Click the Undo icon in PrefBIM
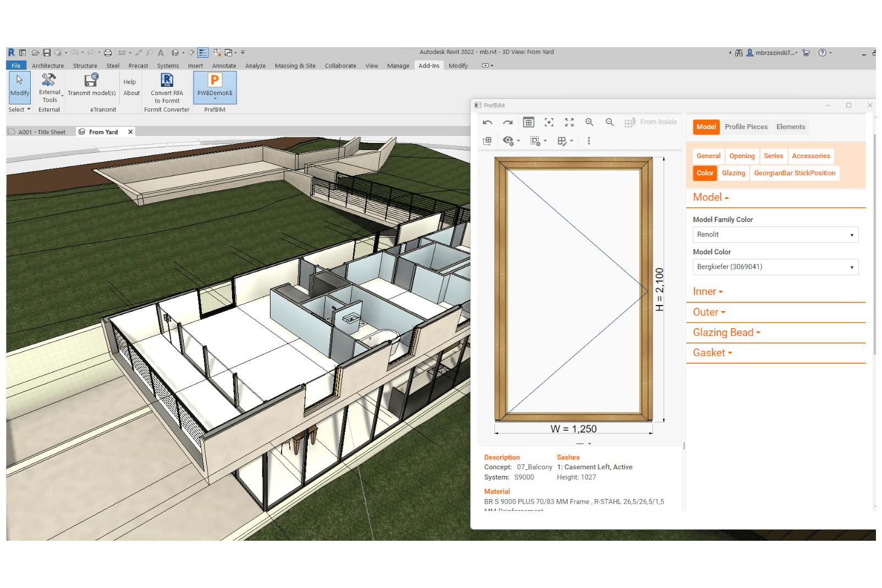 [x=487, y=123]
